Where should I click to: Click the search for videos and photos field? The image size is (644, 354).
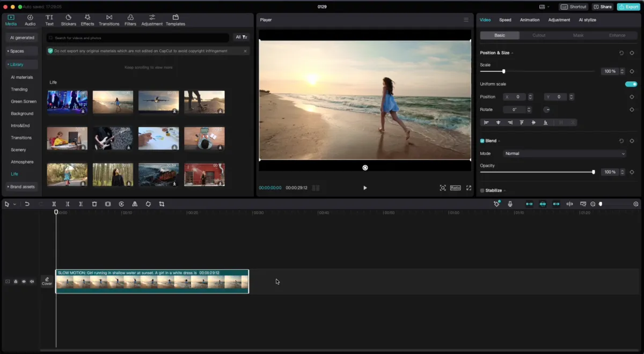(x=138, y=38)
